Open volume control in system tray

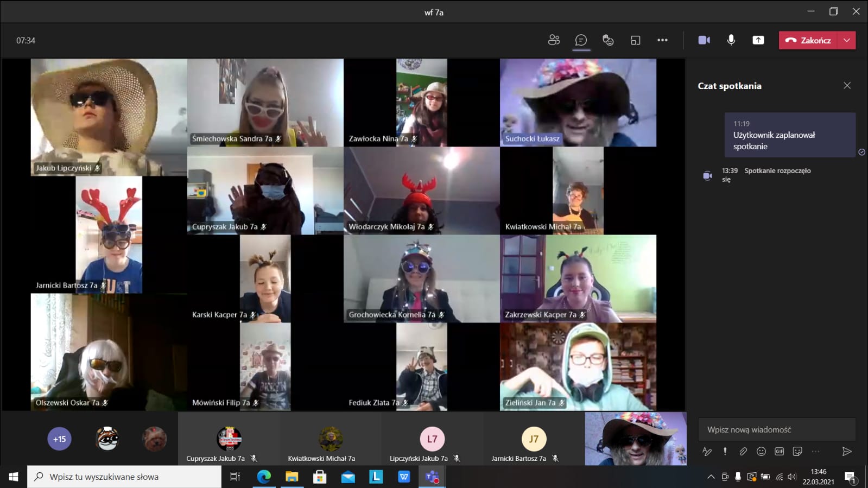792,477
